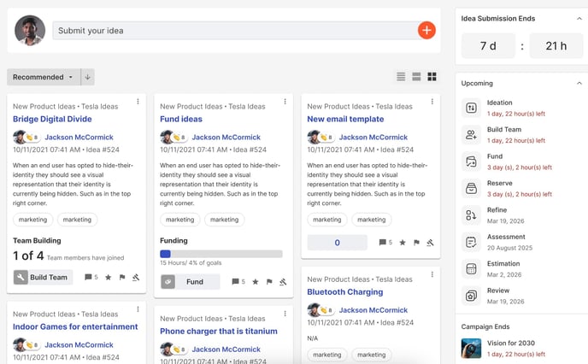Click the orange plus submit idea button

point(426,31)
